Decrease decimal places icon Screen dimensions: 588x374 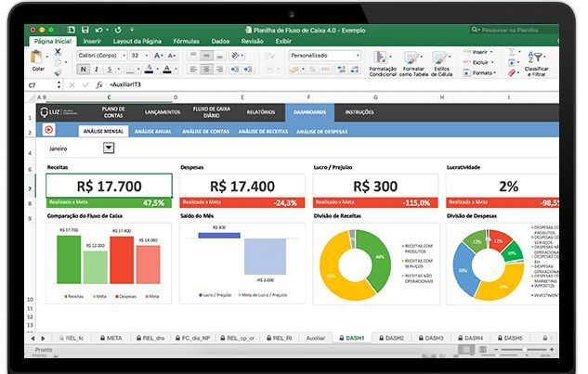coord(354,70)
